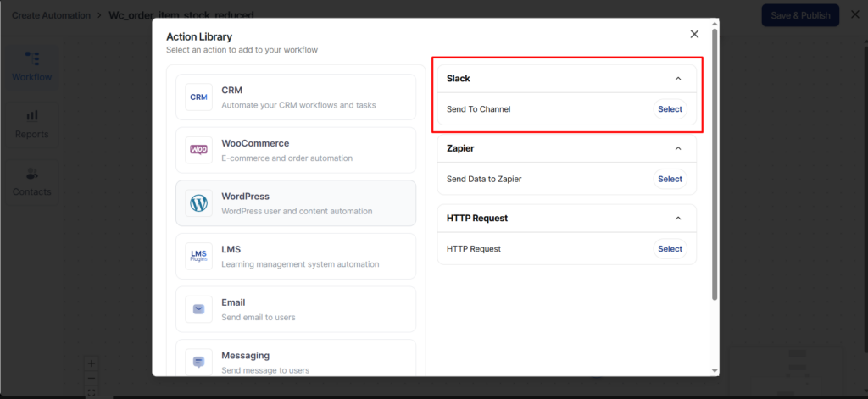Click the Messaging chat bubble icon
The width and height of the screenshot is (868, 399).
(198, 362)
